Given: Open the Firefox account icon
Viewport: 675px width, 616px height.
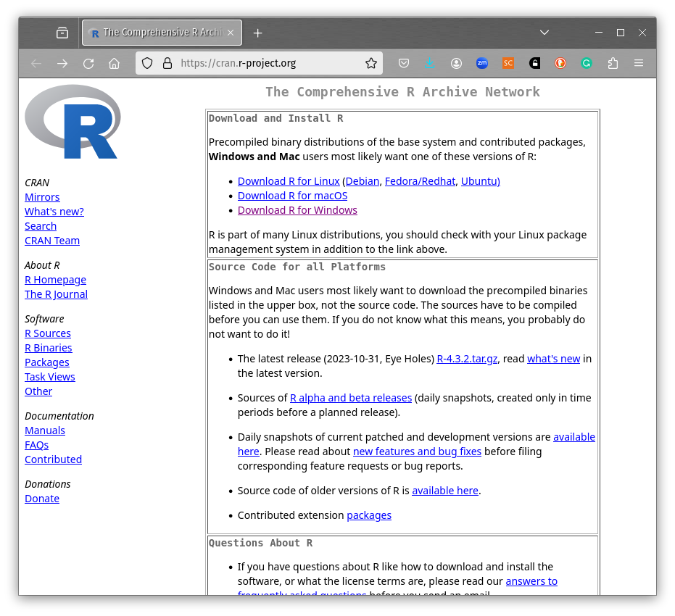Looking at the screenshot, I should click(x=456, y=64).
